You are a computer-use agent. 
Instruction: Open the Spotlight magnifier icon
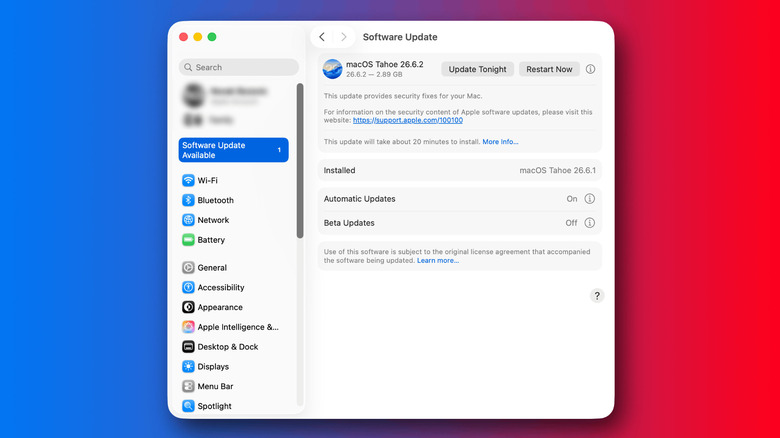(x=188, y=406)
